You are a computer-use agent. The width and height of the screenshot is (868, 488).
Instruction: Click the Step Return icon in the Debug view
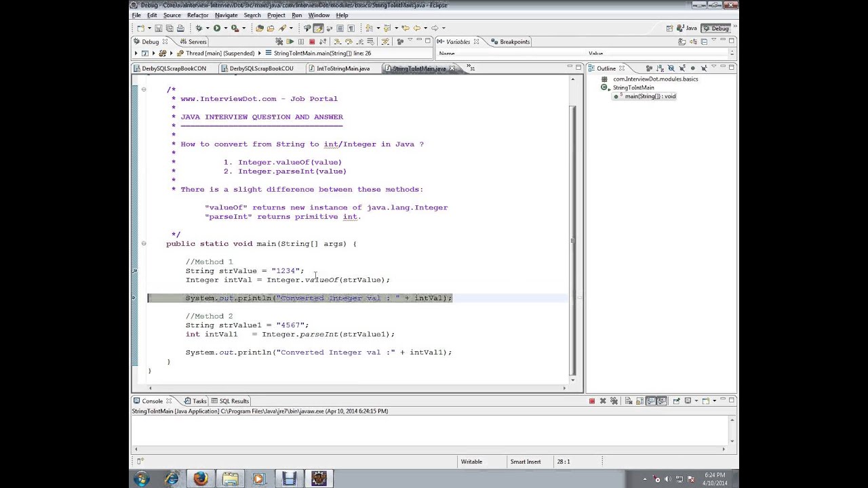[x=359, y=42]
